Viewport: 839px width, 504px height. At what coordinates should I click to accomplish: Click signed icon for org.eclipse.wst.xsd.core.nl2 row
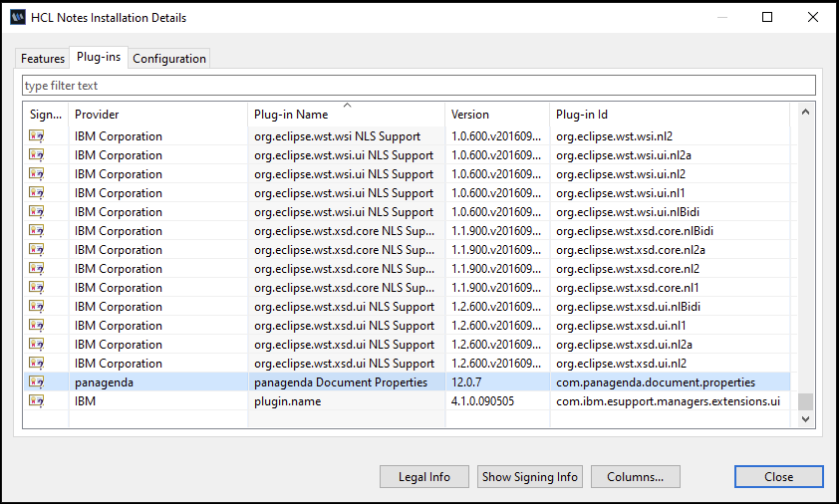[x=37, y=269]
